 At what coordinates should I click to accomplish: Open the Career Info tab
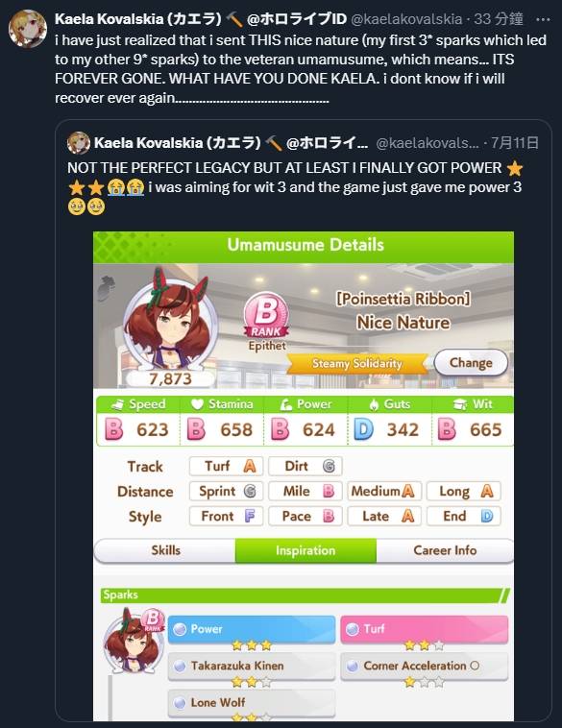click(445, 550)
